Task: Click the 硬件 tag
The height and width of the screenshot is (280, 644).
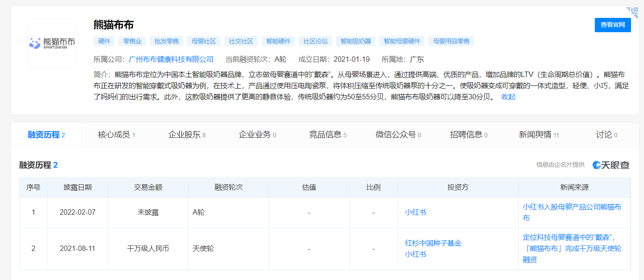Action: click(104, 41)
